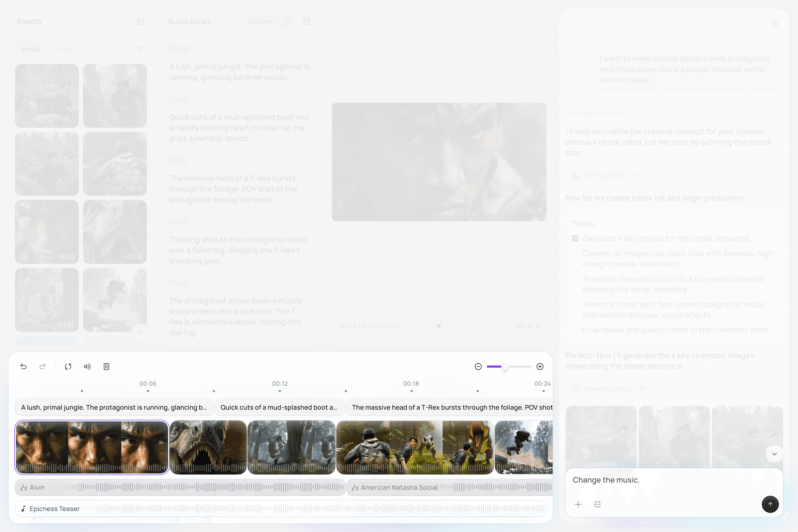Switch to the Docs tab
The height and width of the screenshot is (532, 798).
tap(65, 49)
